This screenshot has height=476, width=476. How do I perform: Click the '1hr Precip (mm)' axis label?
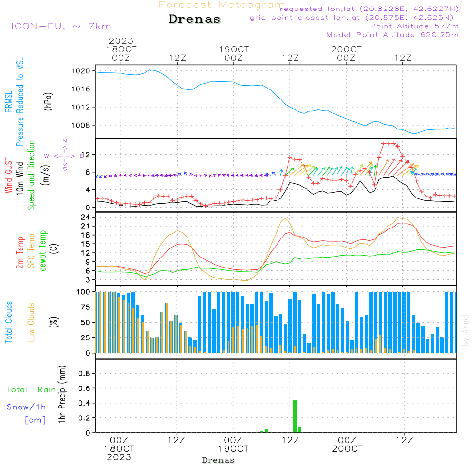62,394
